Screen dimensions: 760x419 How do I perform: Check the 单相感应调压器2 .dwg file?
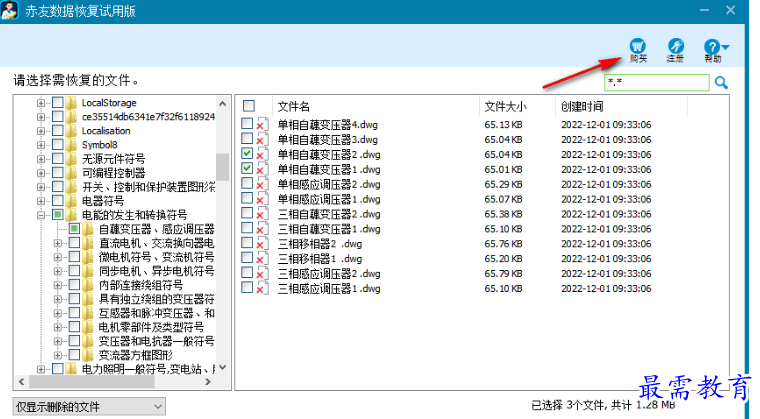pos(247,183)
